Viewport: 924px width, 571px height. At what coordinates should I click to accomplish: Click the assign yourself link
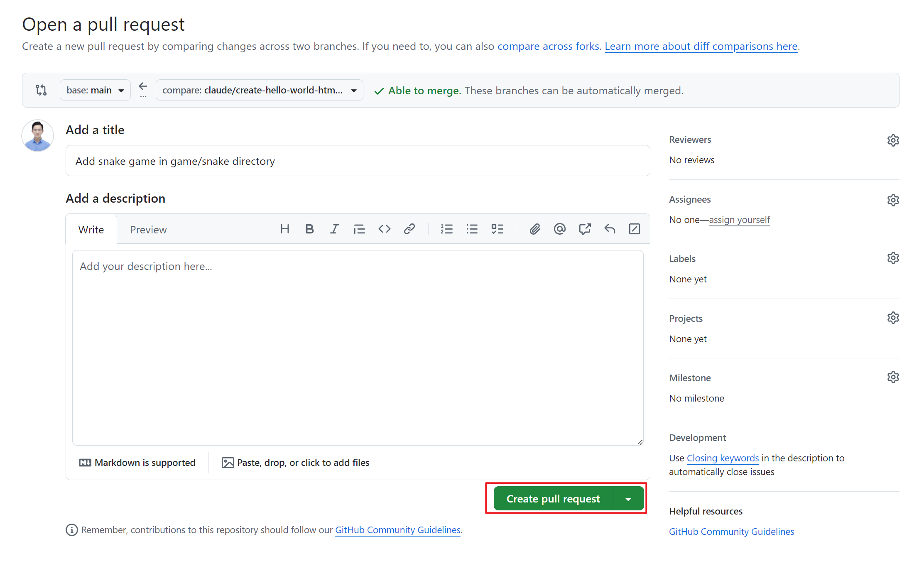[x=739, y=220]
